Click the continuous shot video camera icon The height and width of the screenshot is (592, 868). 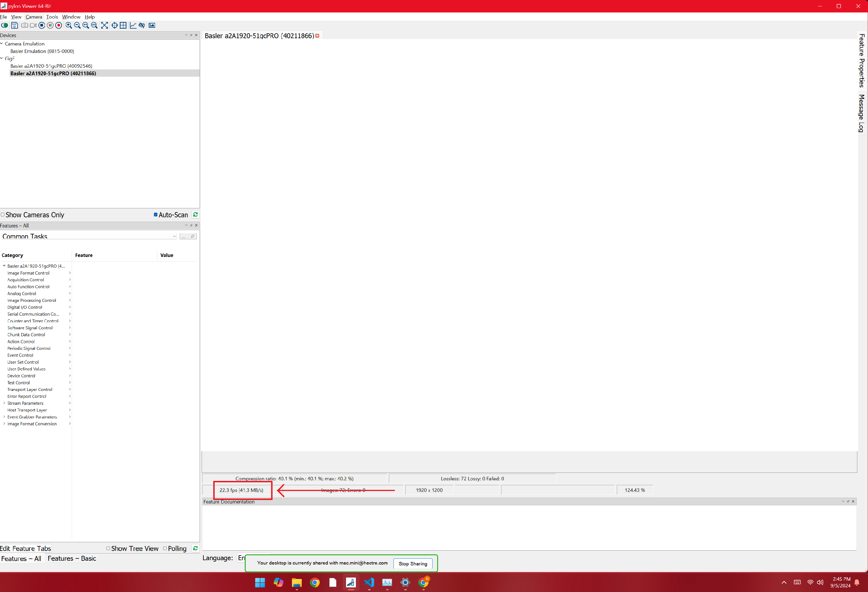click(33, 25)
